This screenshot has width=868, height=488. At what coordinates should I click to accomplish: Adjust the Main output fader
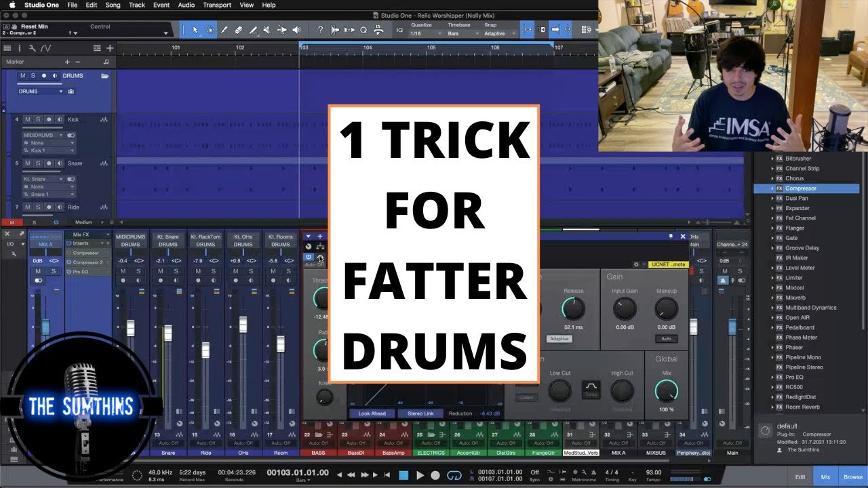[732, 327]
